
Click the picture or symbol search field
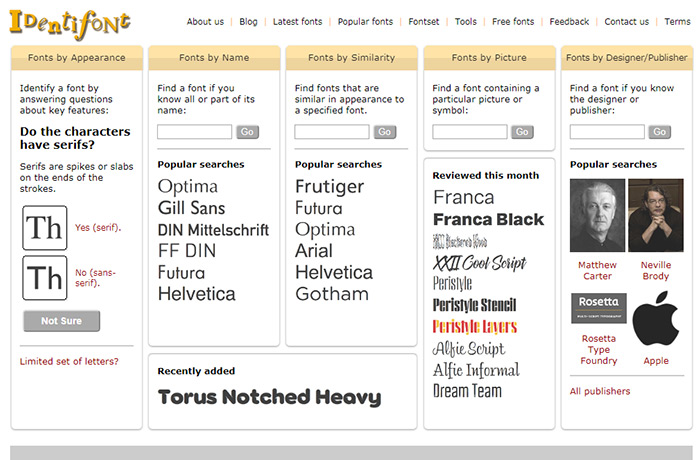(470, 132)
